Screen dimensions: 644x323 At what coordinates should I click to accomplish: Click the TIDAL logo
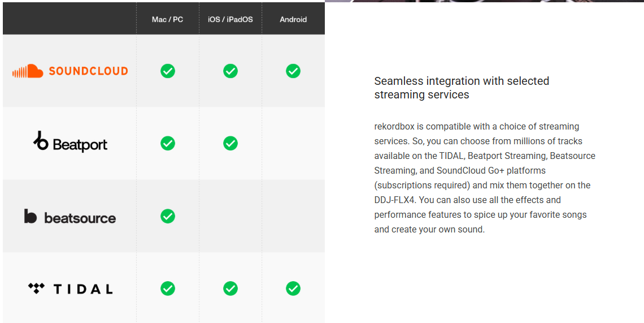pos(70,288)
